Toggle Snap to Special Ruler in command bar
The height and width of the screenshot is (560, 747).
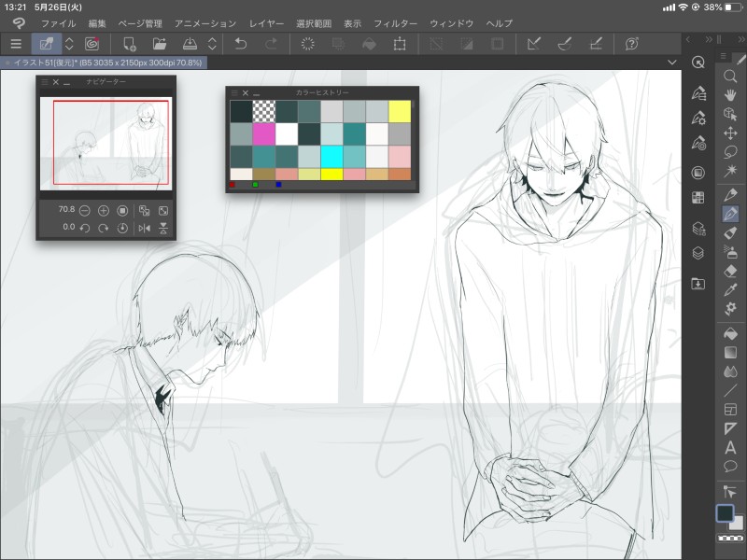(x=565, y=44)
